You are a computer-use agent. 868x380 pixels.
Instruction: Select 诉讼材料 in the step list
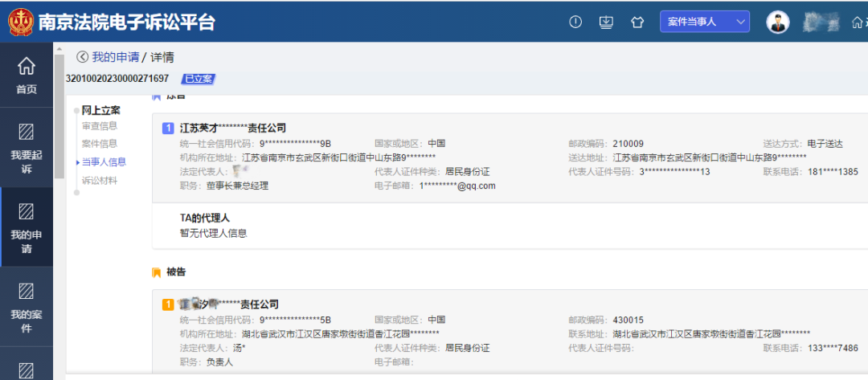pyautogui.click(x=99, y=181)
